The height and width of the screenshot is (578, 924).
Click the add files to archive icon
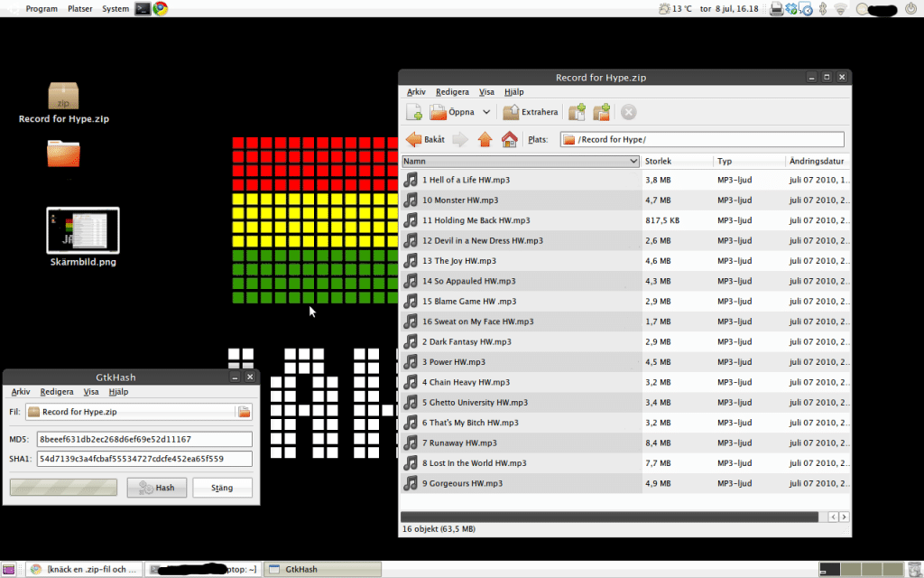coord(577,112)
